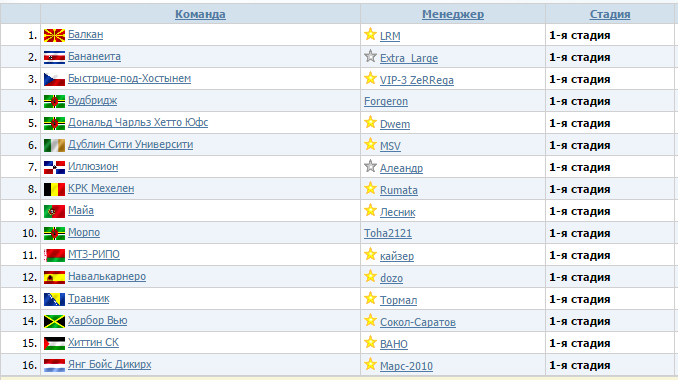Open the Дональд Чарльз Хетто Юфс team
This screenshot has width=678, height=380.
pos(138,122)
